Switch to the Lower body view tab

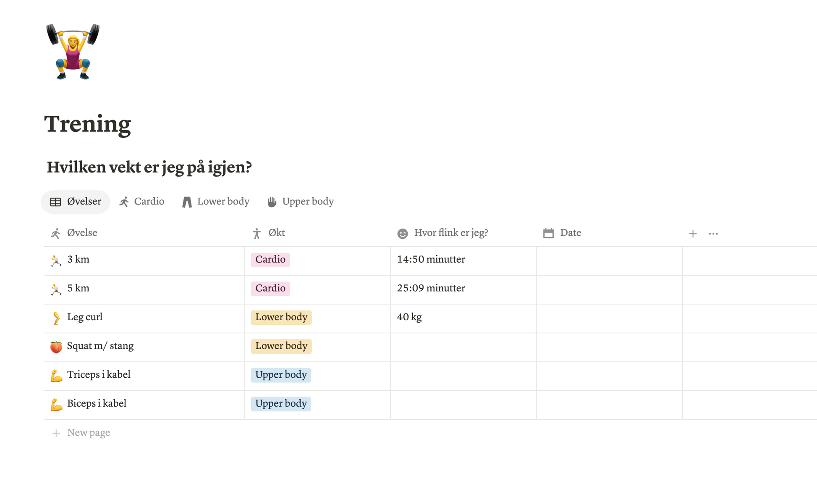[216, 202]
